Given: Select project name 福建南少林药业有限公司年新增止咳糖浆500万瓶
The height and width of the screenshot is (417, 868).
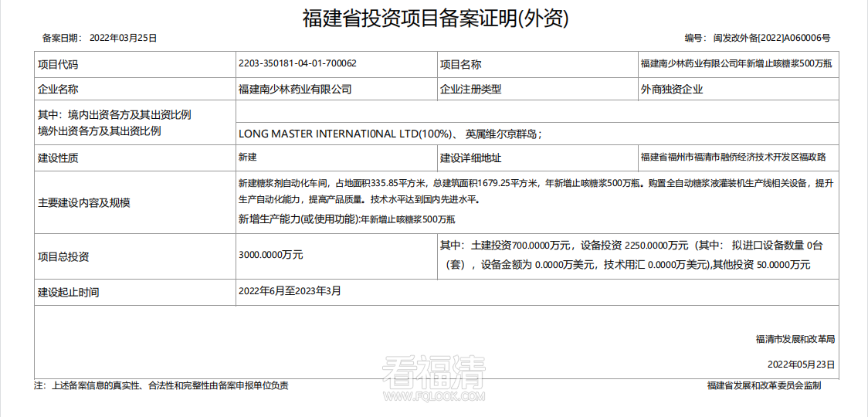Looking at the screenshot, I should pyautogui.click(x=736, y=63).
